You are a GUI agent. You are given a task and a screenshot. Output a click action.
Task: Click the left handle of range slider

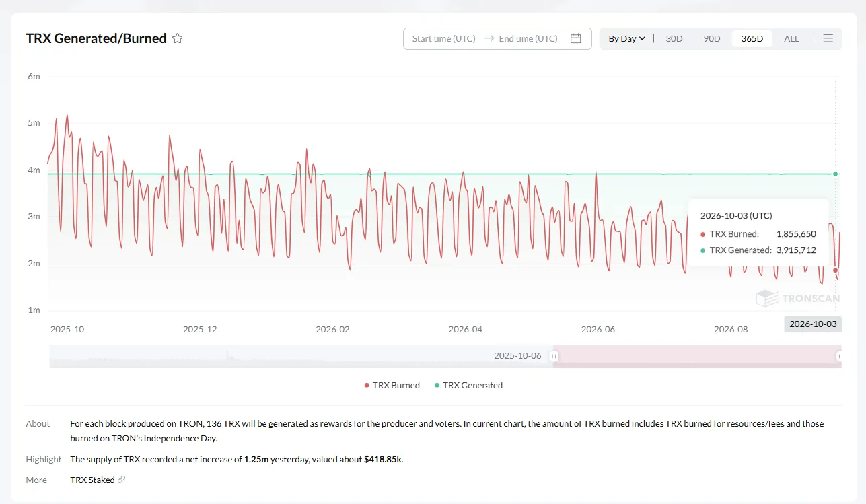click(x=554, y=356)
